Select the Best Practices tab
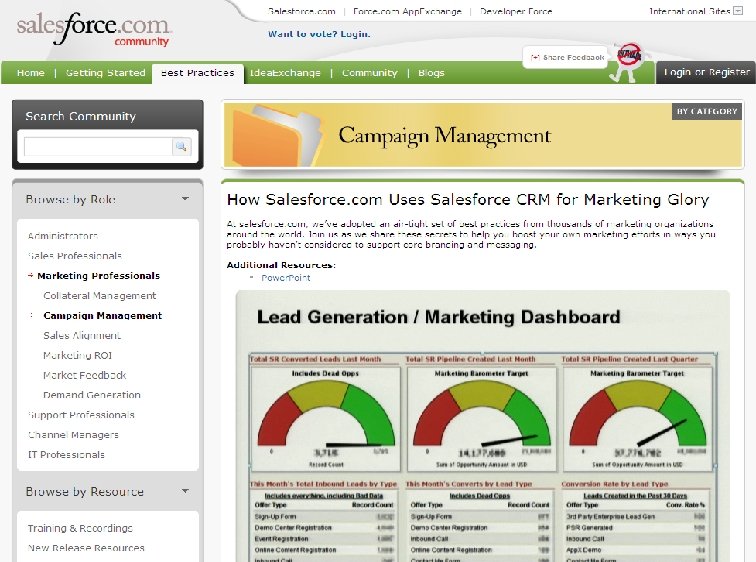The width and height of the screenshot is (756, 562). [x=198, y=73]
